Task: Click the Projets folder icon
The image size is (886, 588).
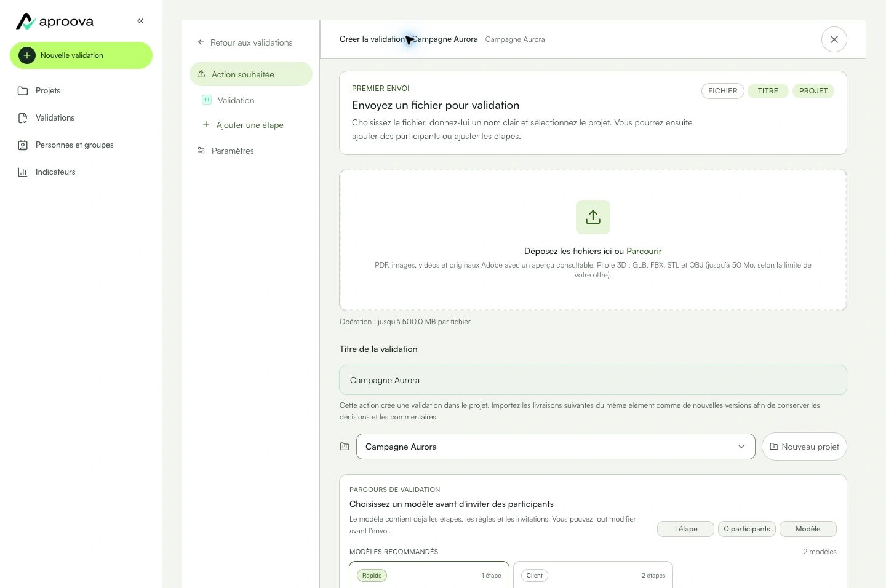Action: [23, 91]
